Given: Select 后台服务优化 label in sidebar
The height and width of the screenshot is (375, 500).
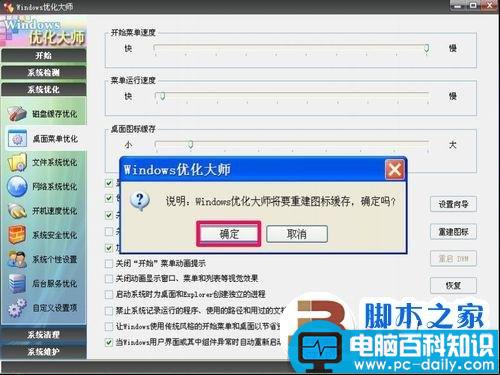Looking at the screenshot, I should coord(55,284).
